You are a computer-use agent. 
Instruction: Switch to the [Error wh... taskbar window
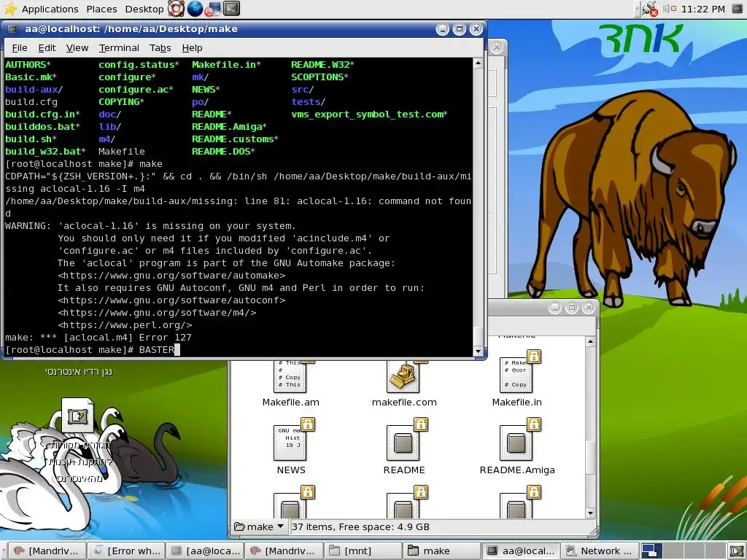126,551
